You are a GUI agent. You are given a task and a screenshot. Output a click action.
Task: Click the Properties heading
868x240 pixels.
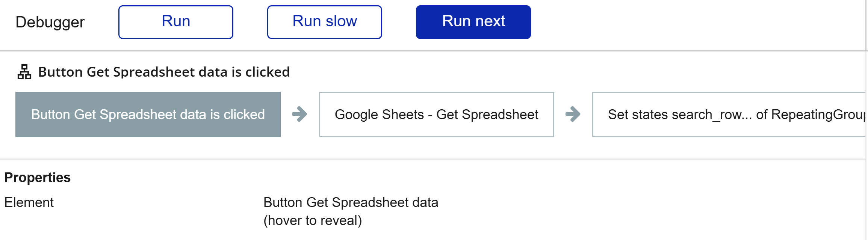coord(37,177)
